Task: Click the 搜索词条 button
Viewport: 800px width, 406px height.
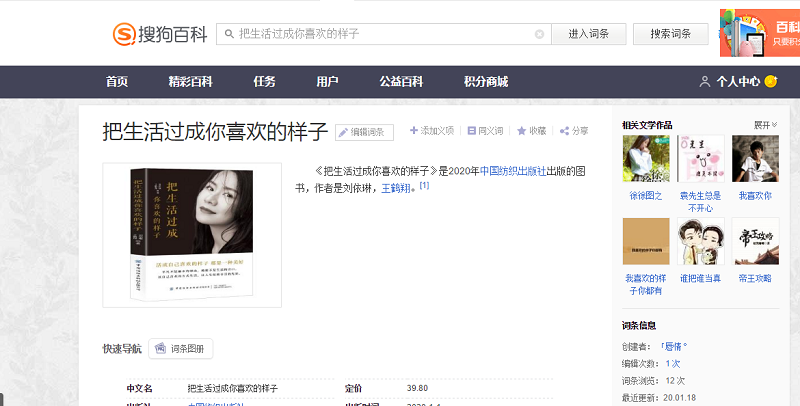Action: (x=670, y=34)
